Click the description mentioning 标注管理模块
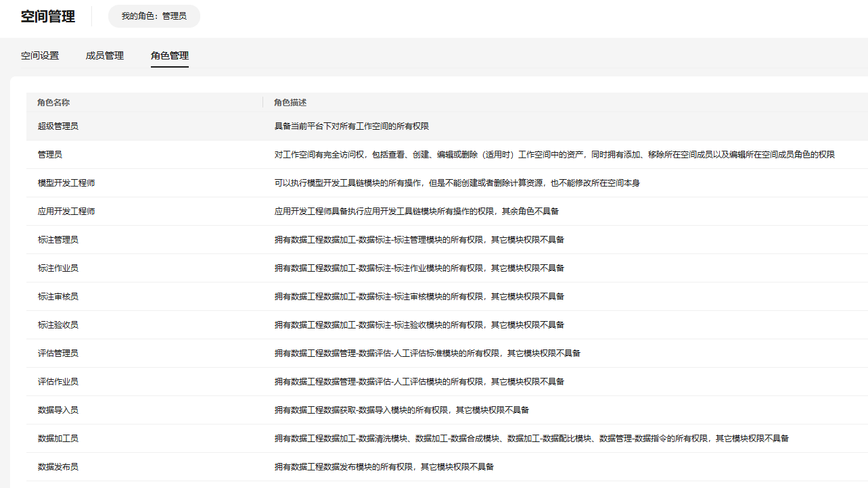Viewport: 868px width, 488px height. [x=419, y=240]
